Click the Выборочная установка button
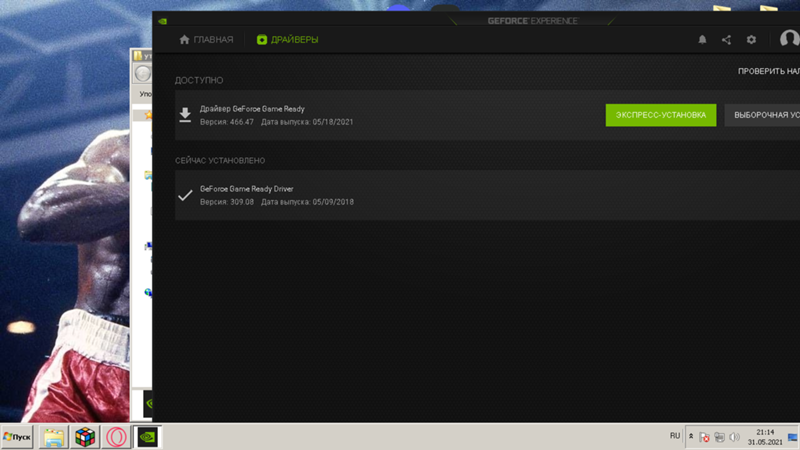This screenshot has width=800, height=450. point(762,115)
